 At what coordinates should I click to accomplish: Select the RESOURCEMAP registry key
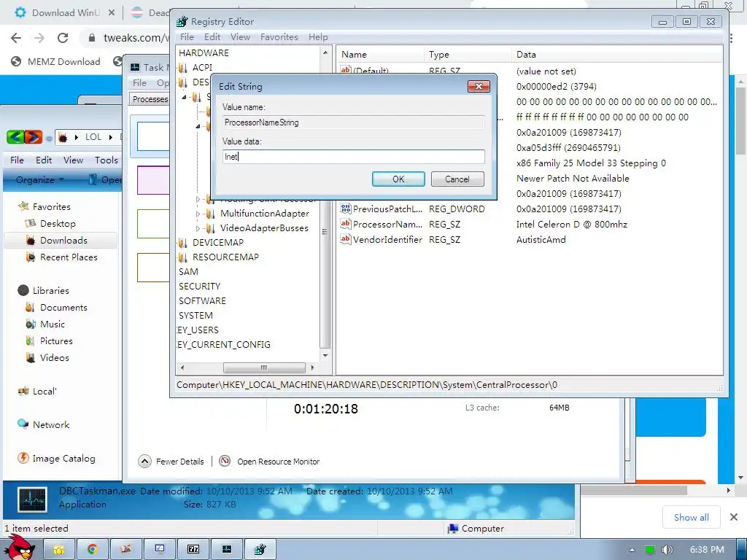coord(225,257)
